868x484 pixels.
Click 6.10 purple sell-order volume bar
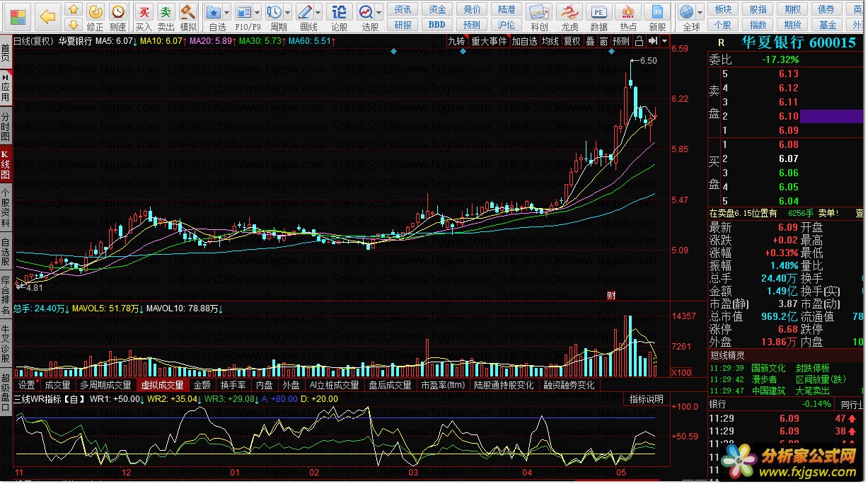point(832,116)
